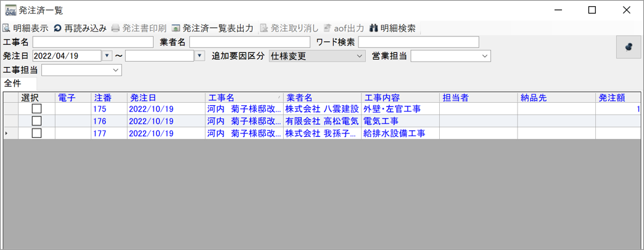The image size is (644, 250).
Task: Focus the 業者名 input field
Action: [250, 42]
